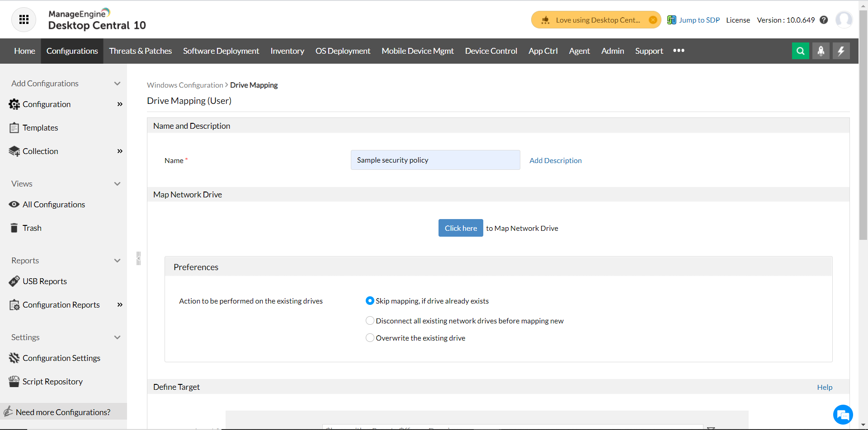The image size is (868, 430).
Task: Collapse the Add Configurations section
Action: point(118,84)
